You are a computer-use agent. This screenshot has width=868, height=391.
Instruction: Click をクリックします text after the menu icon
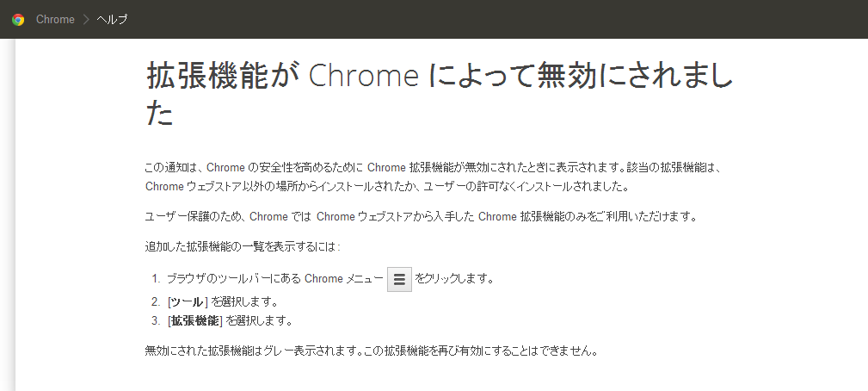(x=453, y=279)
